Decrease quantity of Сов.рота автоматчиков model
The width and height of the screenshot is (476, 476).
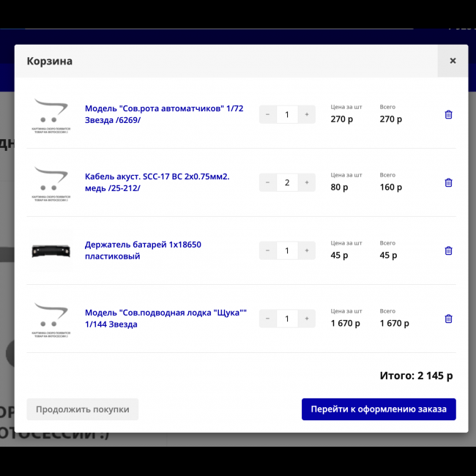[267, 114]
